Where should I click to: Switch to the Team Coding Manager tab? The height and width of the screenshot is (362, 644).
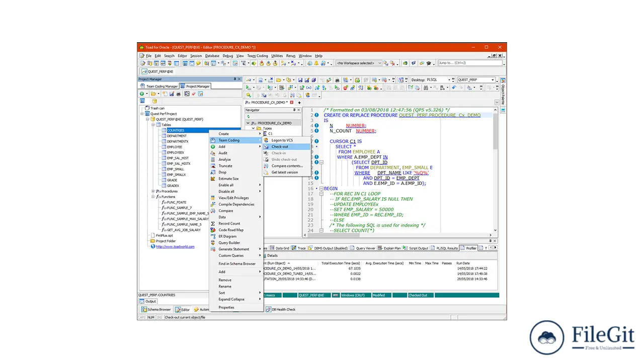tap(158, 86)
